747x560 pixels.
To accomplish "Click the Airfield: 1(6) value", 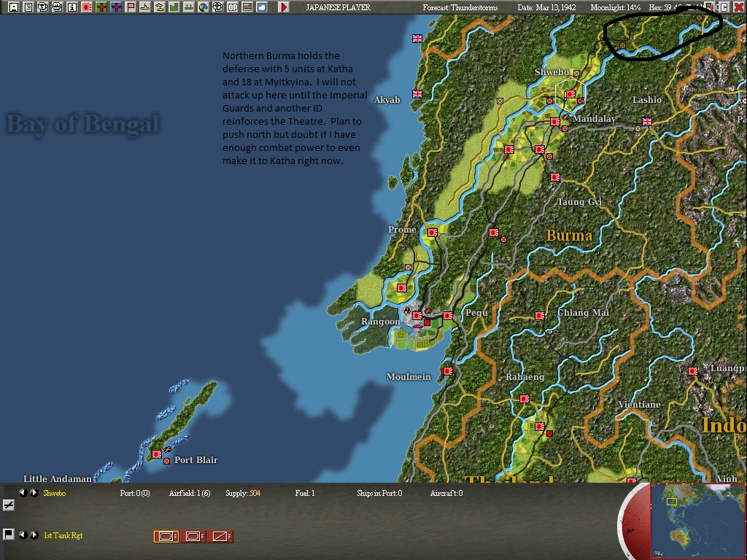I will (190, 493).
